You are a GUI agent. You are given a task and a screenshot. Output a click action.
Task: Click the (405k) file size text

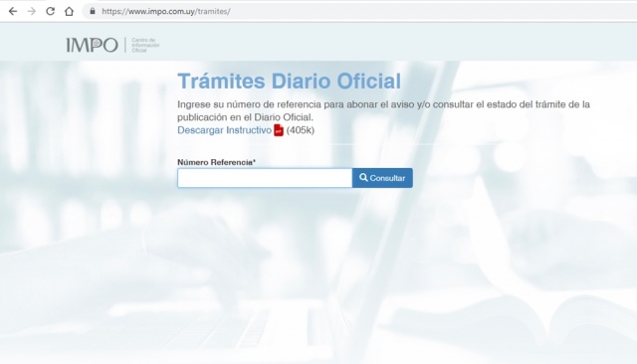click(301, 130)
